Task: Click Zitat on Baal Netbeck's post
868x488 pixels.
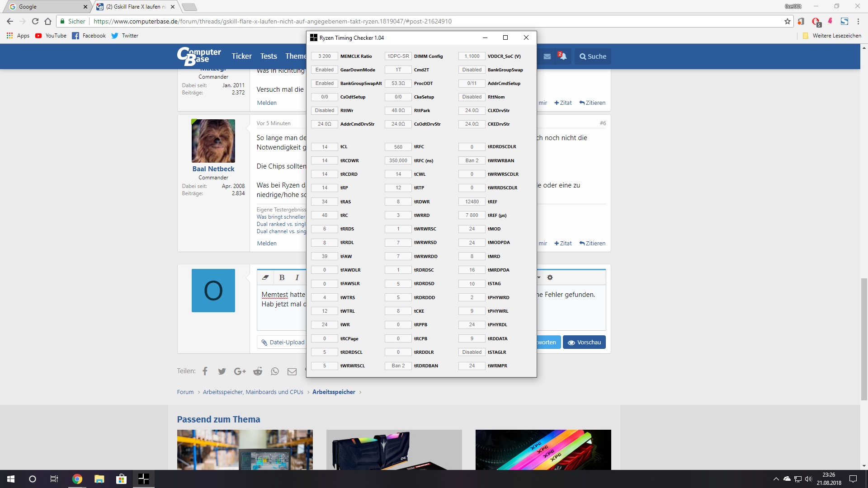Action: point(563,244)
